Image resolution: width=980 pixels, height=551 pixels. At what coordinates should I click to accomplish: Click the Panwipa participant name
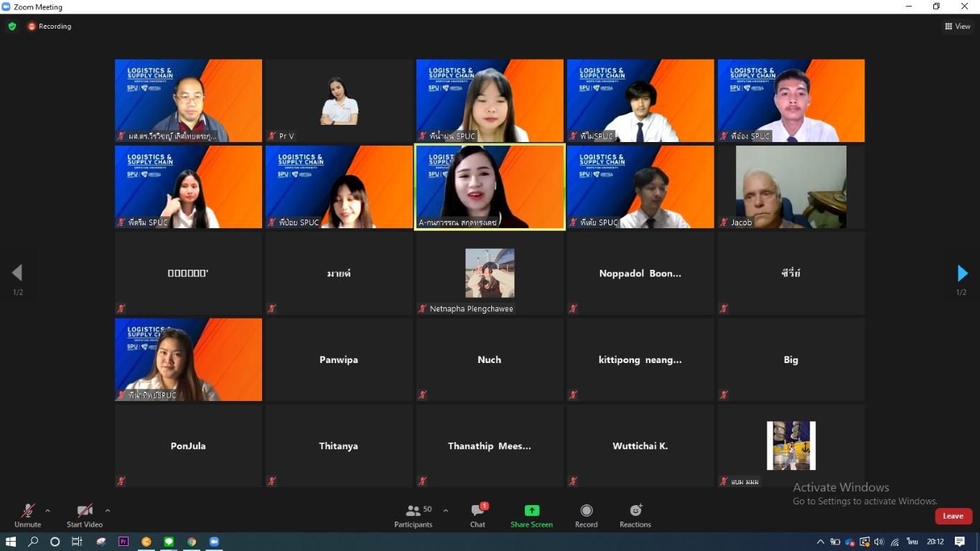pos(339,359)
